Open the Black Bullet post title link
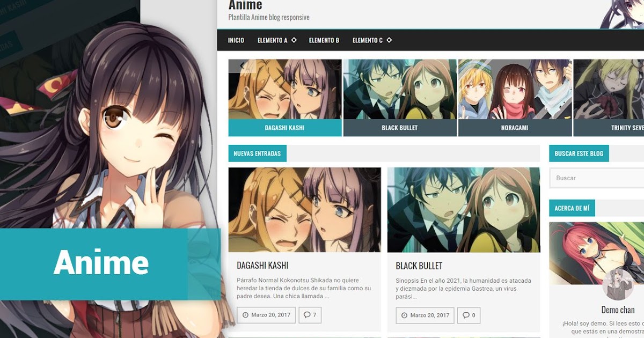This screenshot has height=338, width=644. (x=418, y=265)
